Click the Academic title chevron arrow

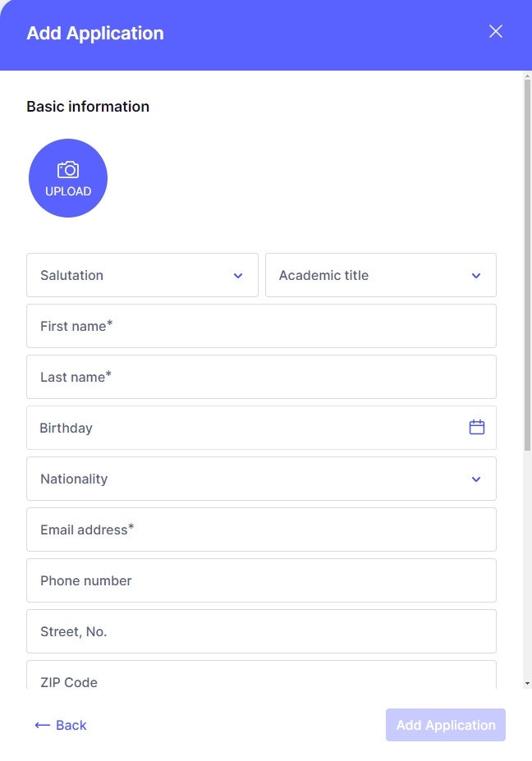point(476,276)
